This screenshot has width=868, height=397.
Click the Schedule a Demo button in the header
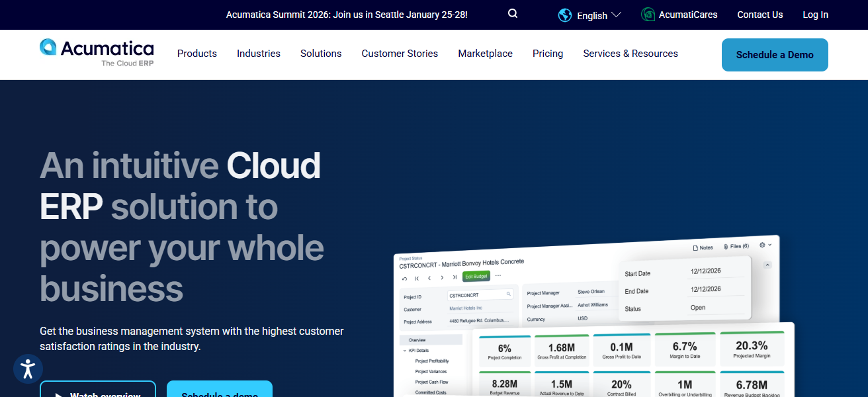coord(774,55)
